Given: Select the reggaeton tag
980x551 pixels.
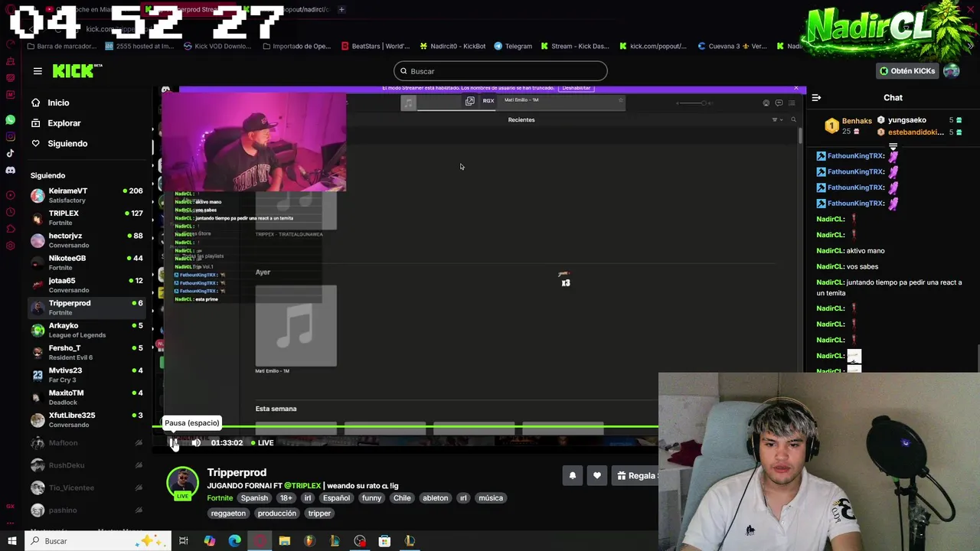Looking at the screenshot, I should point(228,514).
